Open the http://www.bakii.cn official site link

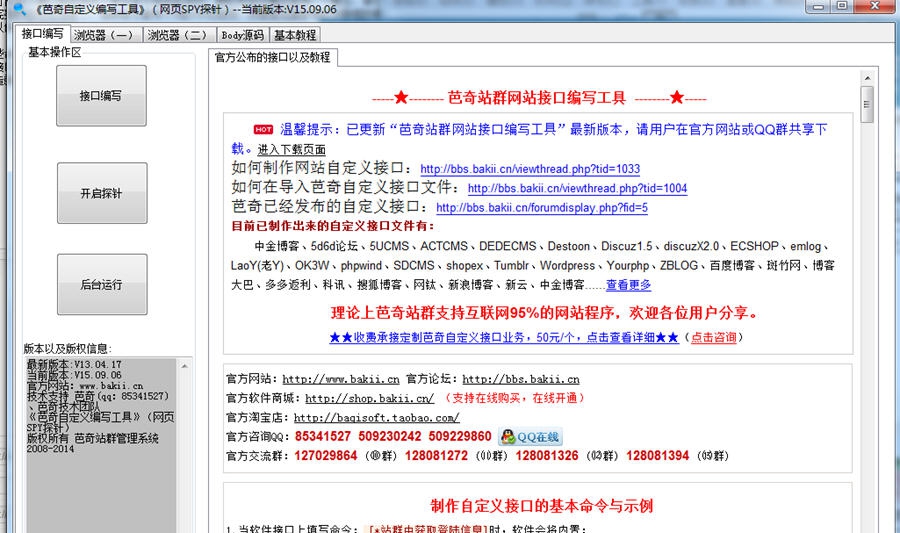[341, 379]
